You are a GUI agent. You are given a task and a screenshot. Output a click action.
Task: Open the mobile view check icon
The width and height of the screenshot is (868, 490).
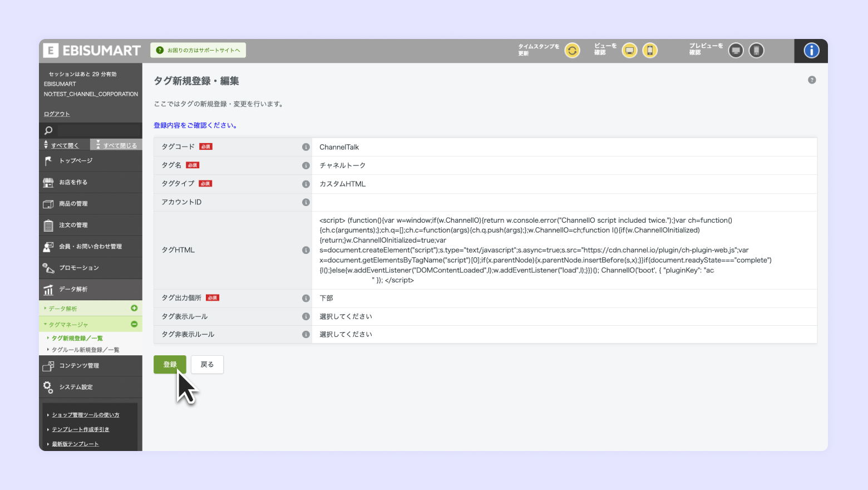pyautogui.click(x=649, y=51)
